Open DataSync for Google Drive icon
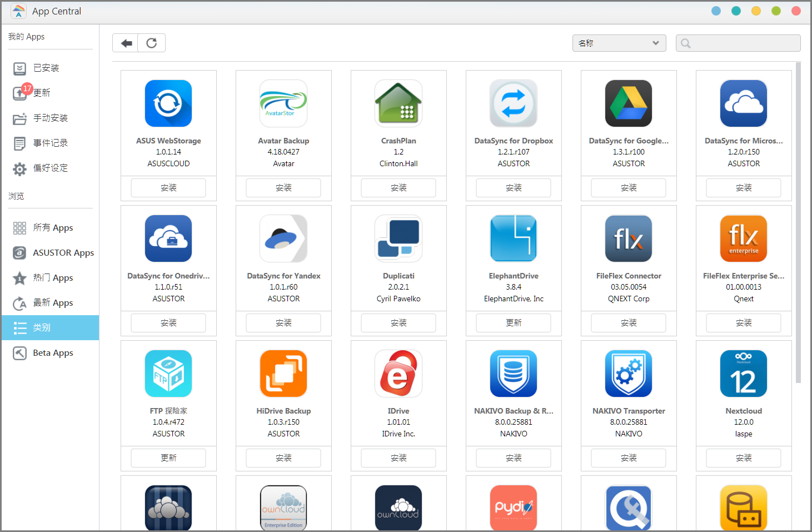This screenshot has height=532, width=812. [629, 103]
